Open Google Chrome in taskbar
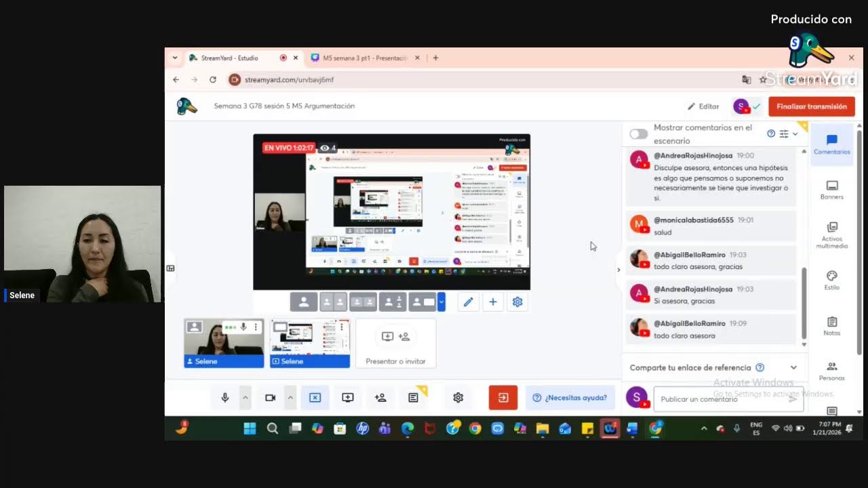The height and width of the screenshot is (488, 868). pyautogui.click(x=475, y=428)
